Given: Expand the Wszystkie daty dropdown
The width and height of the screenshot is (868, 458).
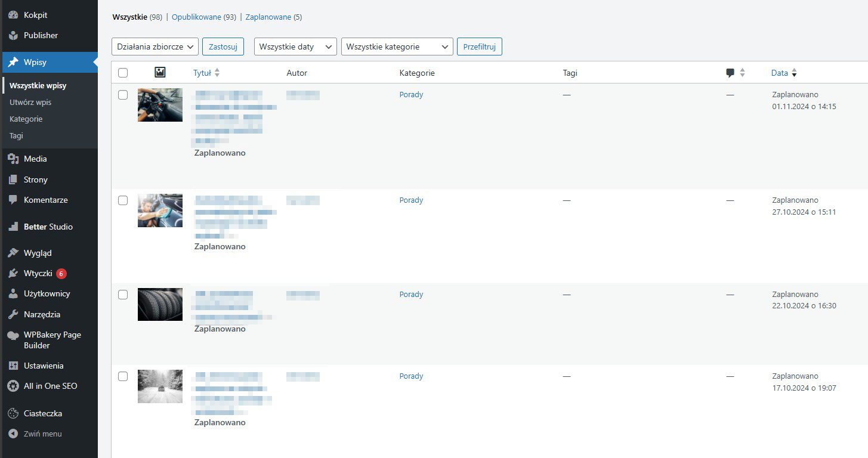Looking at the screenshot, I should pyautogui.click(x=295, y=47).
